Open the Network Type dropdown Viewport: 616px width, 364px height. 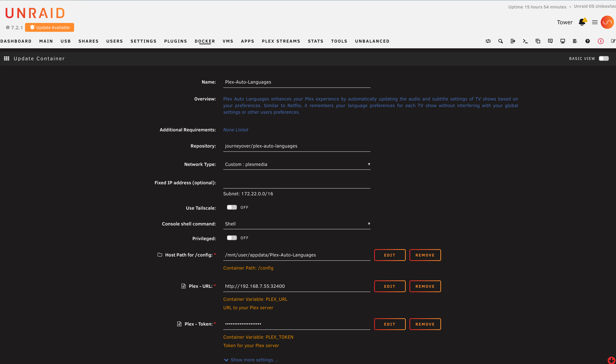[297, 164]
